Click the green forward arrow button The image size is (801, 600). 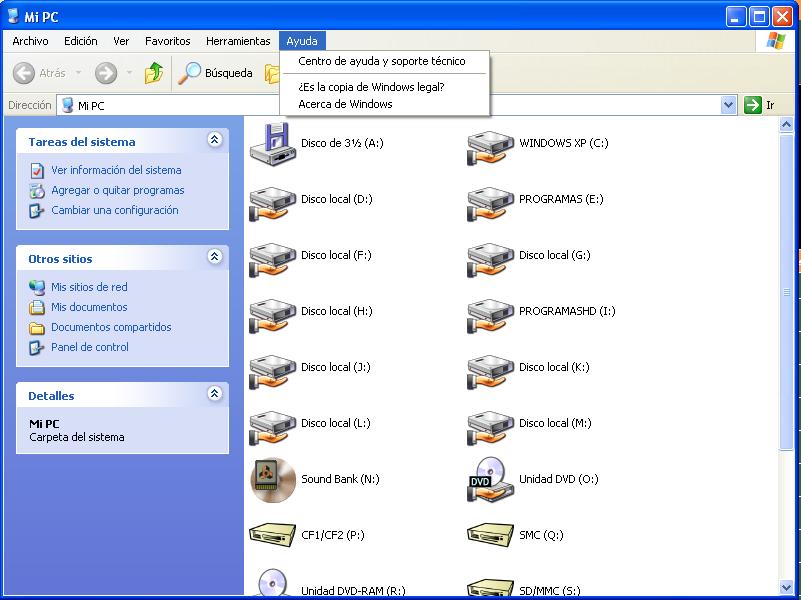pyautogui.click(x=106, y=73)
